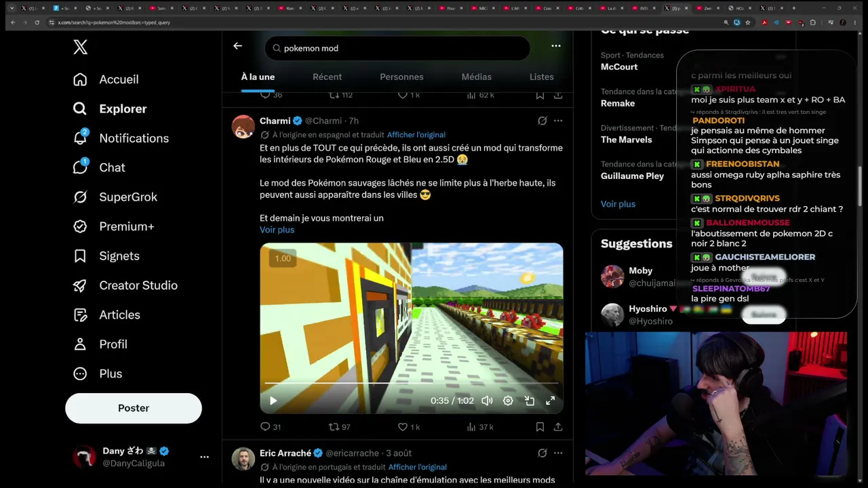This screenshot has height=488, width=868.
Task: Open the Eric Arraché display name link
Action: click(x=285, y=453)
